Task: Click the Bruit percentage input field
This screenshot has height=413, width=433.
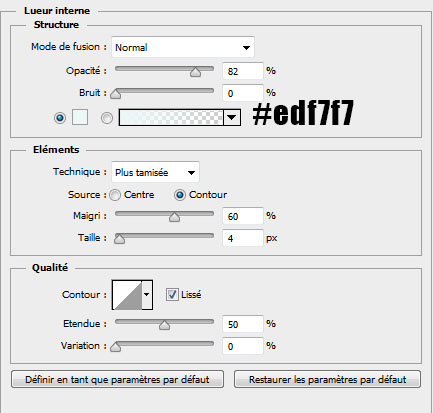Action: click(243, 93)
